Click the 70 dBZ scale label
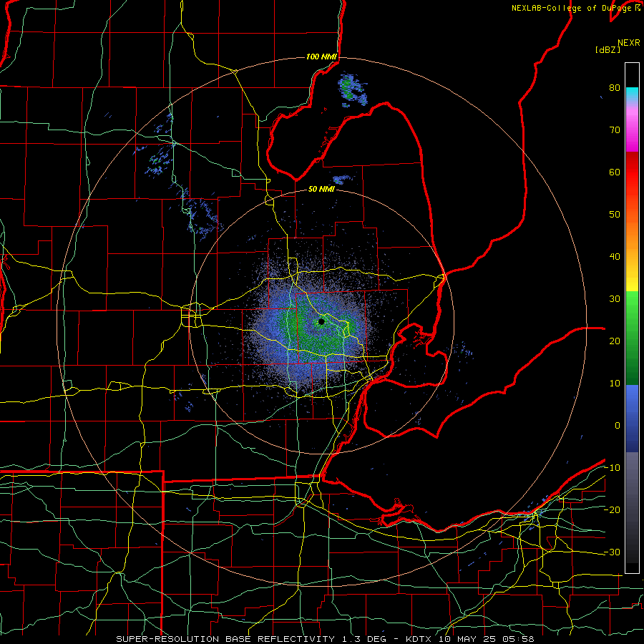Viewport: 644px width, 644px height. (615, 130)
